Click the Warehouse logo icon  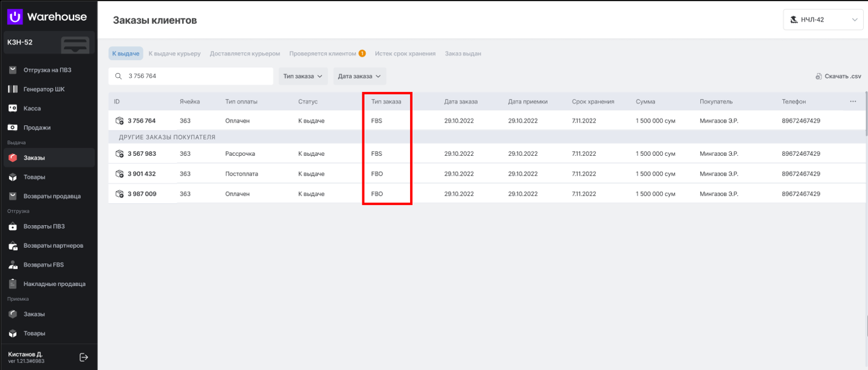point(15,17)
